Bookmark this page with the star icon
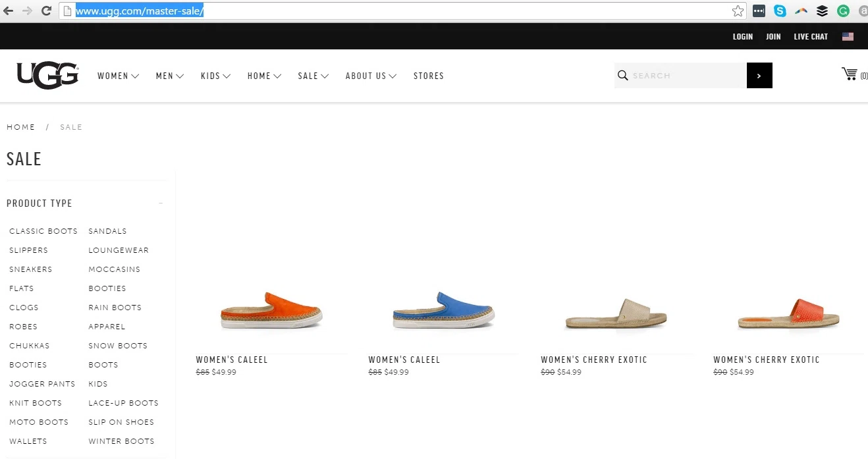This screenshot has width=868, height=459. [x=738, y=11]
